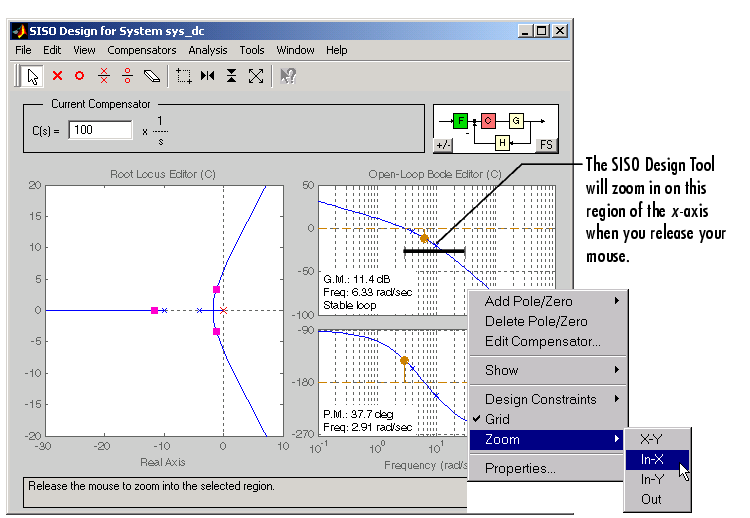The height and width of the screenshot is (518, 750).
Task: Activate the zoom in X-Y box tool
Action: pyautogui.click(x=184, y=76)
